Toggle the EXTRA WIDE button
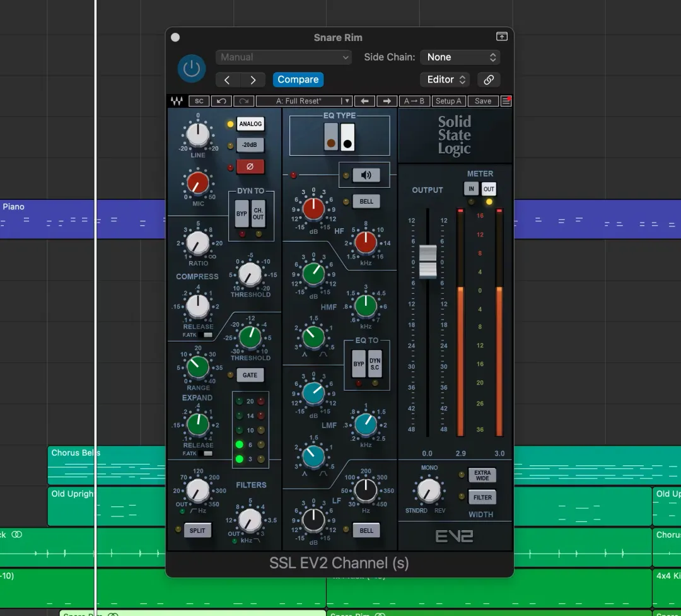The width and height of the screenshot is (681, 616). click(x=482, y=475)
